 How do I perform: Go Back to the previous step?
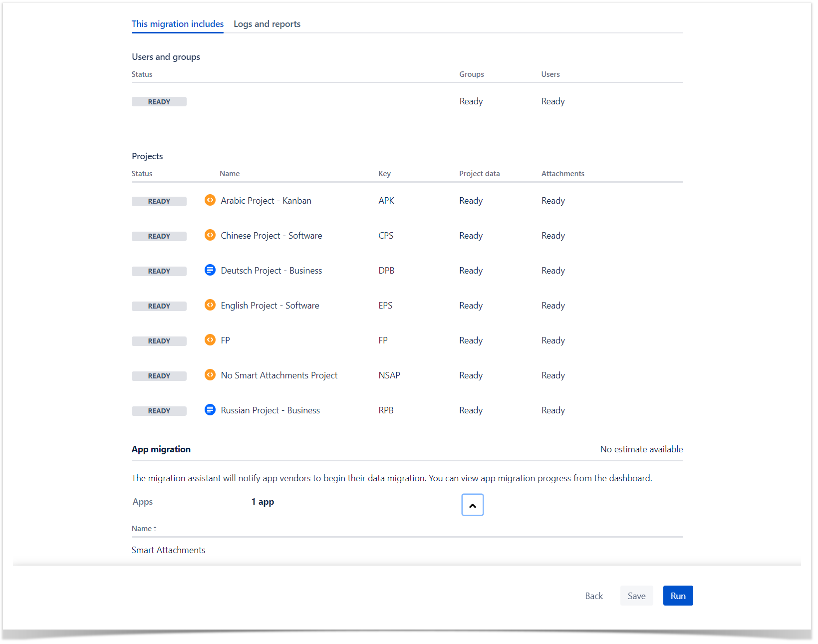(x=593, y=596)
